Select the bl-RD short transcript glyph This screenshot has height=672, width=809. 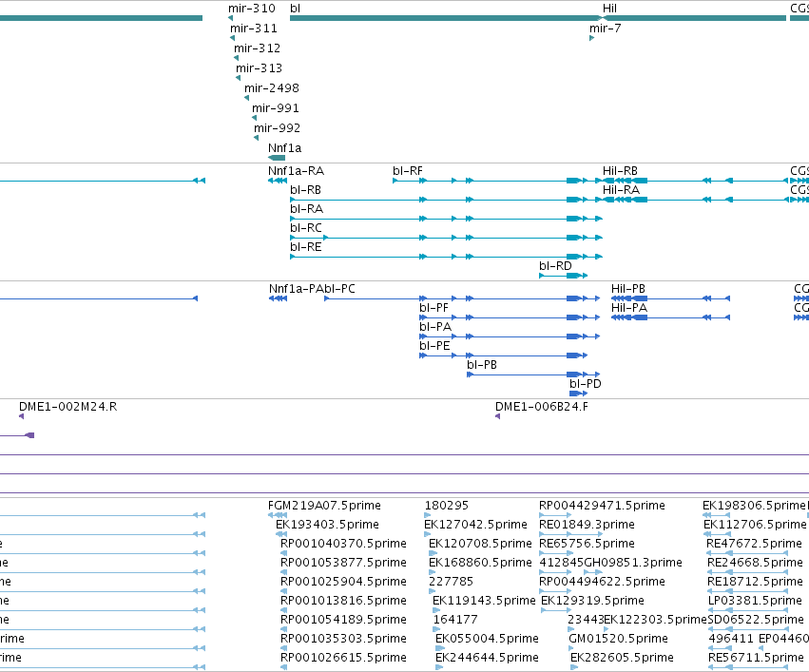[564, 276]
